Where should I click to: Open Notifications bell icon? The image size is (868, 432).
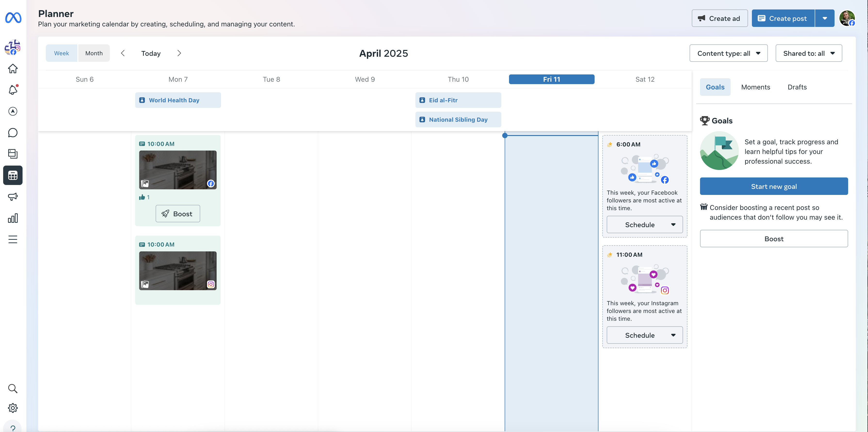tap(13, 90)
